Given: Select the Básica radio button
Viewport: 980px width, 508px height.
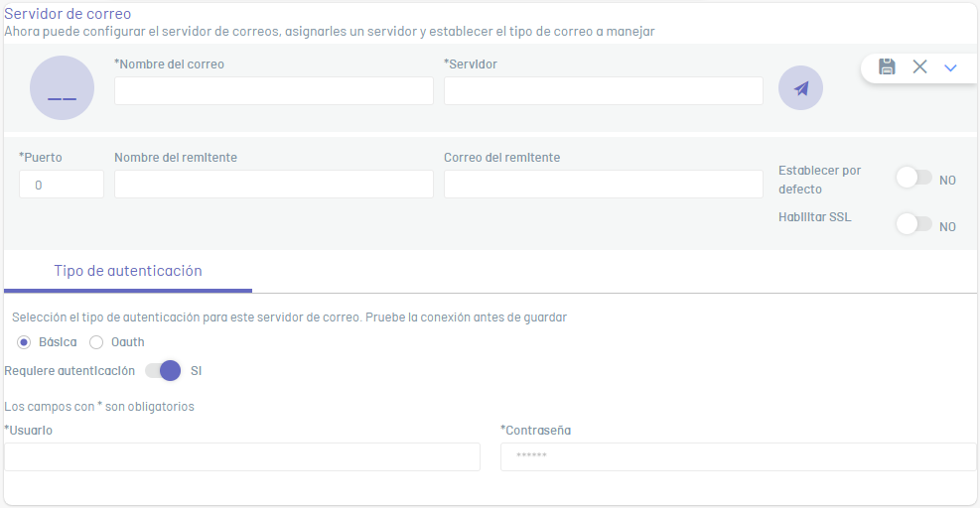Looking at the screenshot, I should pyautogui.click(x=24, y=342).
